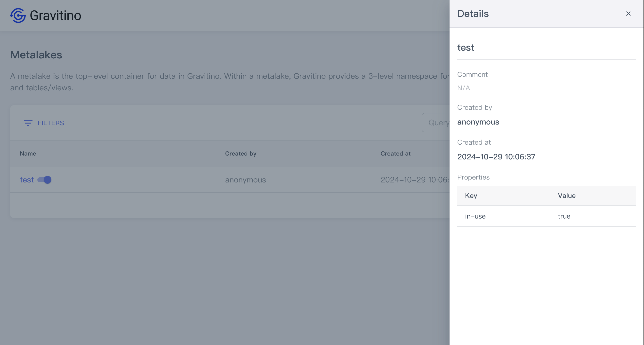Click the in-use property key cell
644x345 pixels.
[475, 216]
